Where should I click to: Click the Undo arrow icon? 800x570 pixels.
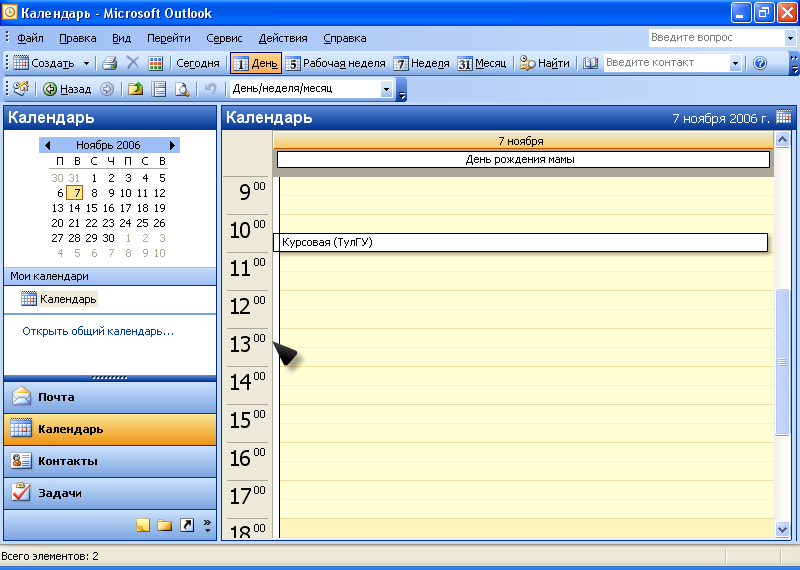pos(210,89)
